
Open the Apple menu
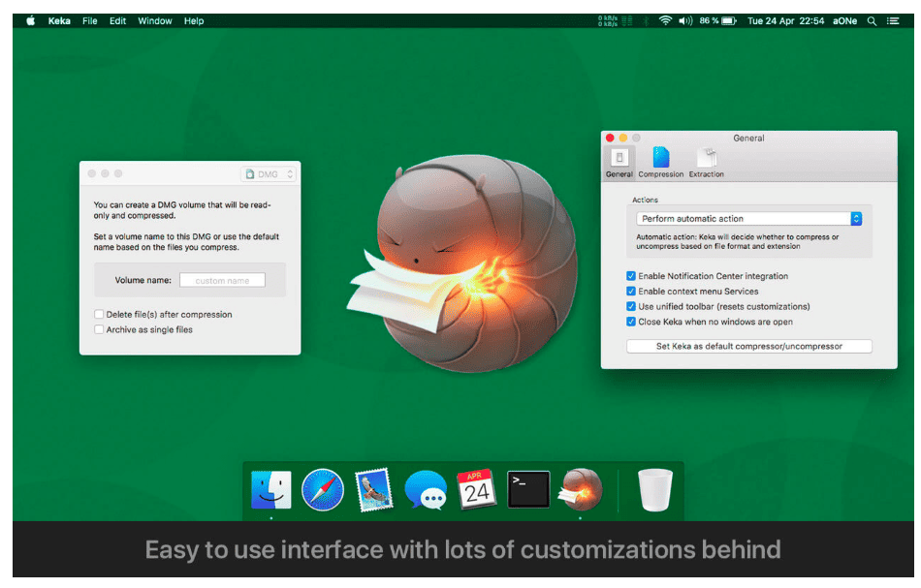point(31,21)
